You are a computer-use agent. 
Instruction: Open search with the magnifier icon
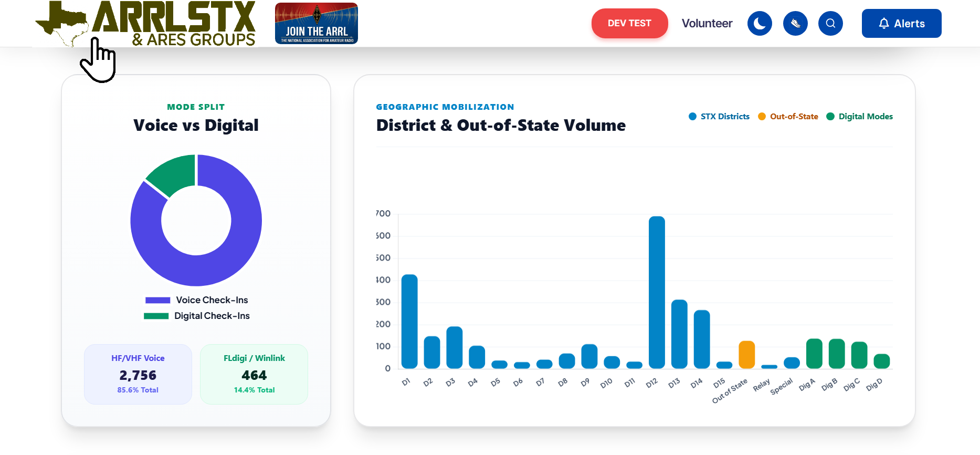pos(830,24)
